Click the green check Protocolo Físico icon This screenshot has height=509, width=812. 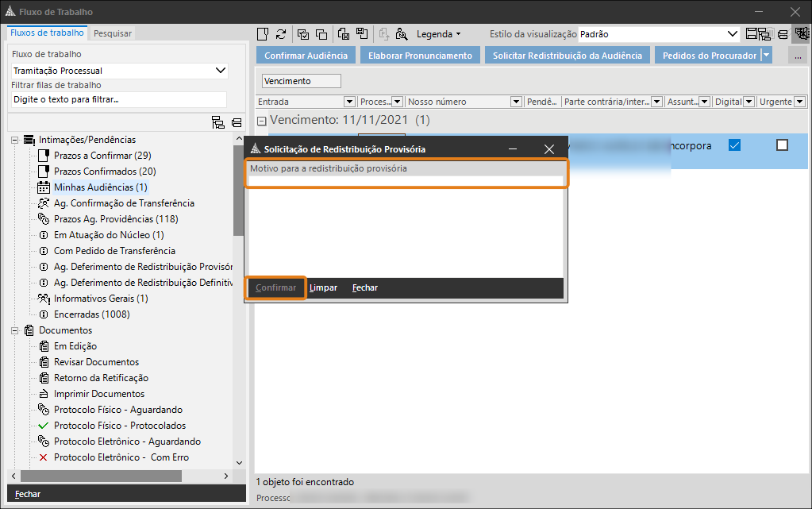pyautogui.click(x=44, y=426)
